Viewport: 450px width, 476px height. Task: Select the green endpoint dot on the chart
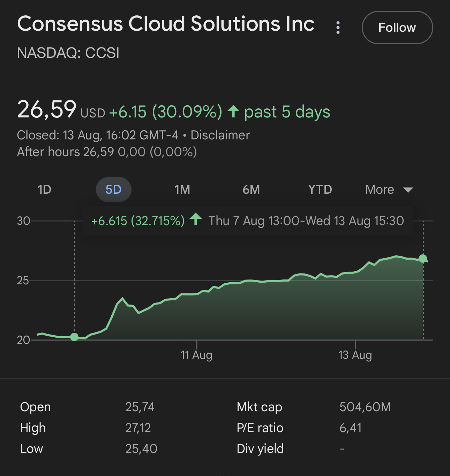pyautogui.click(x=423, y=259)
